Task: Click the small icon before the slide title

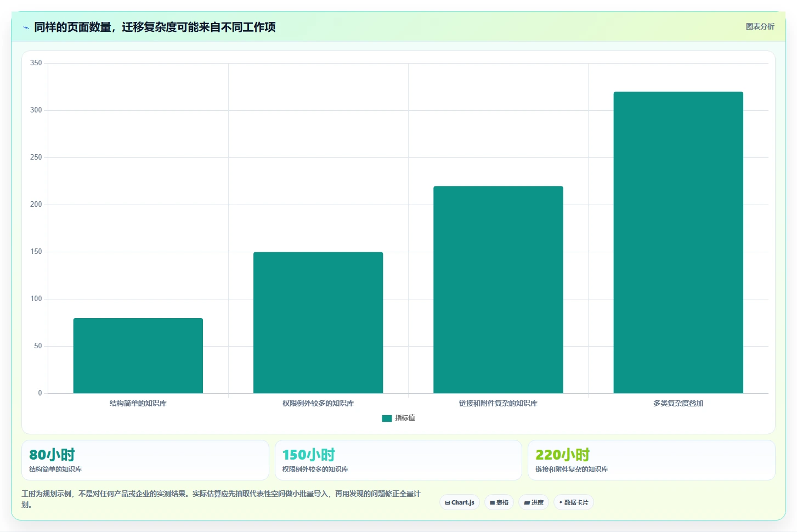Action: (26, 27)
